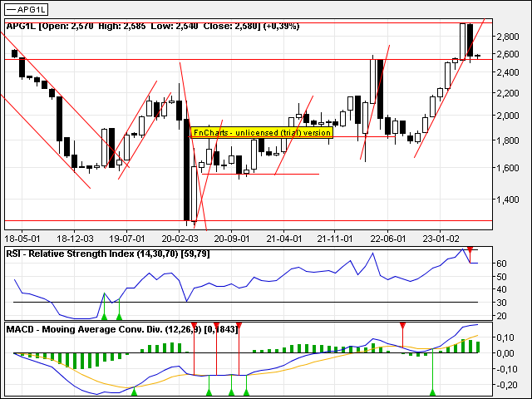This screenshot has height=399, width=532.
Task: Click the 23-01-02 date label
Action: pyautogui.click(x=440, y=239)
